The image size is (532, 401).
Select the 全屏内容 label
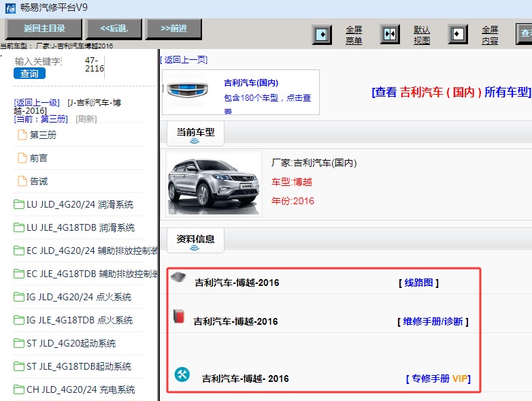tap(490, 35)
